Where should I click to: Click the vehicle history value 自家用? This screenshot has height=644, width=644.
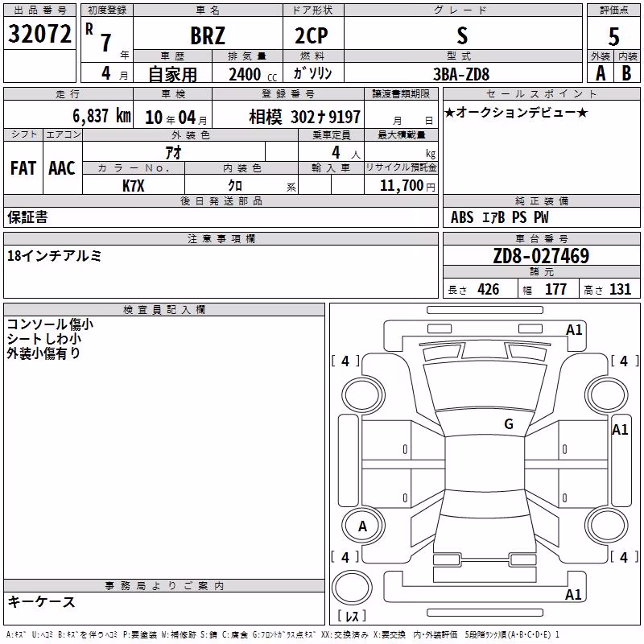click(x=172, y=74)
